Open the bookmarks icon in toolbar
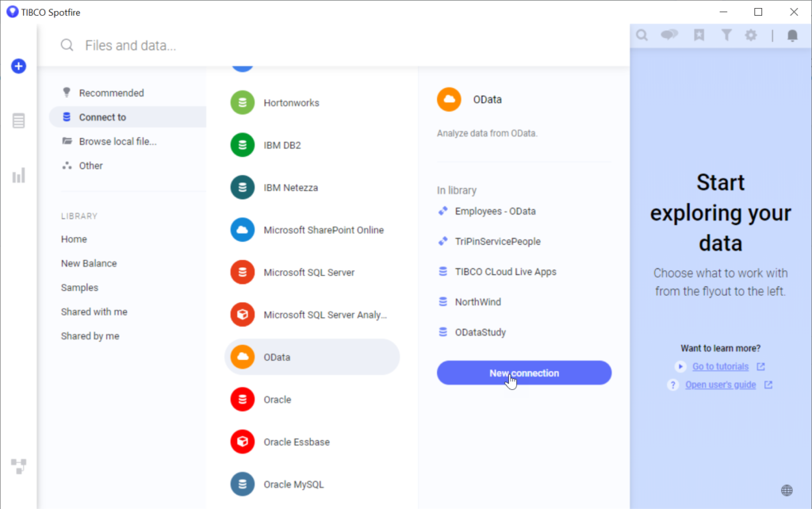 point(699,35)
